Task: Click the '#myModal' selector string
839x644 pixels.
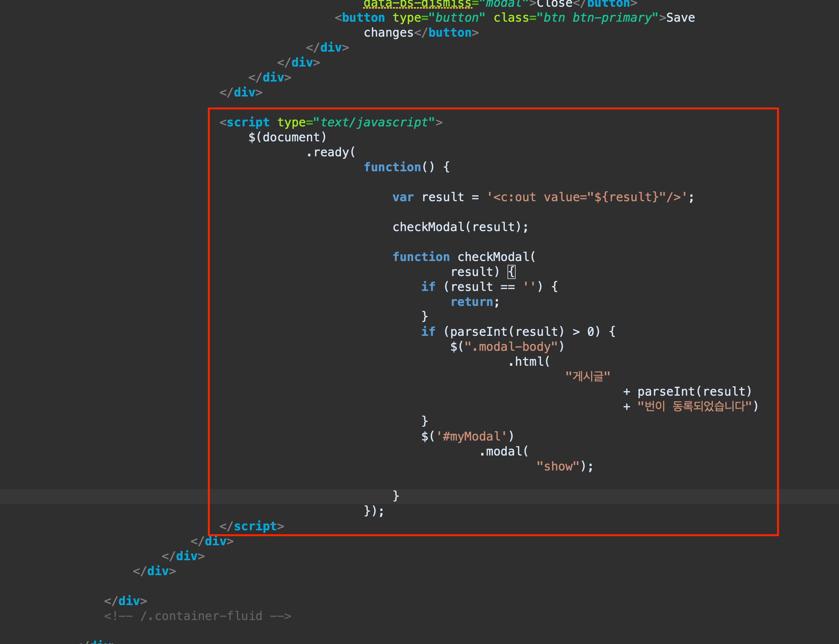Action: tap(471, 436)
